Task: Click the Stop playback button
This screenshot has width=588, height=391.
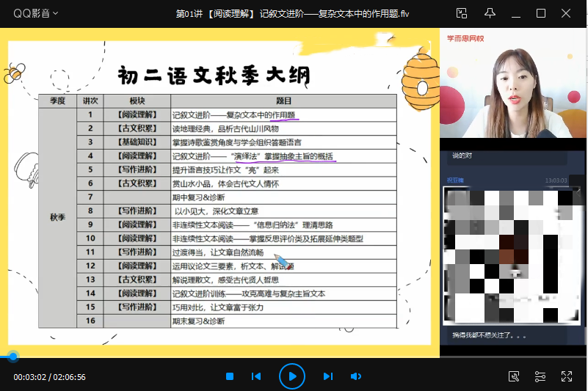Action: [230, 376]
